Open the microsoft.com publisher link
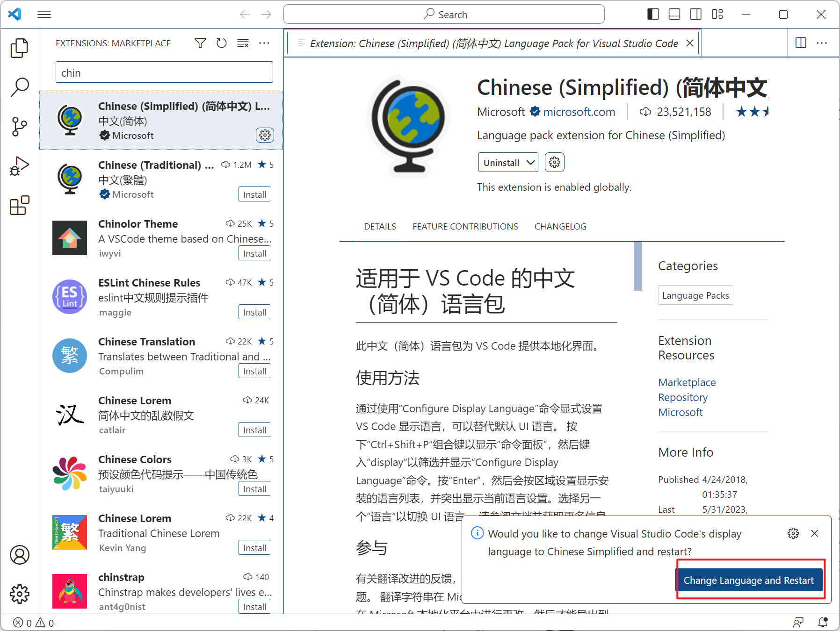This screenshot has width=840, height=631. click(x=579, y=112)
